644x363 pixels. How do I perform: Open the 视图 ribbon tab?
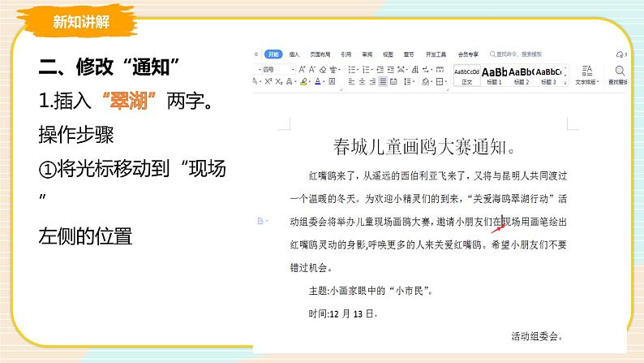[388, 54]
